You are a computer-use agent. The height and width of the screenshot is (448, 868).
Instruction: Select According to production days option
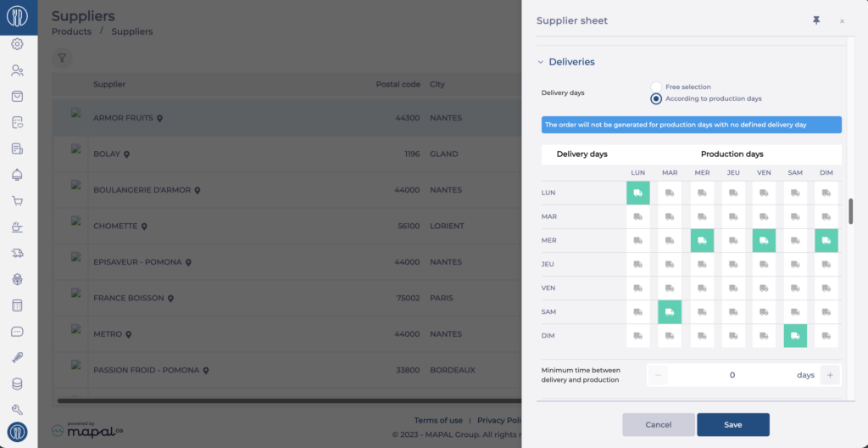click(x=656, y=98)
